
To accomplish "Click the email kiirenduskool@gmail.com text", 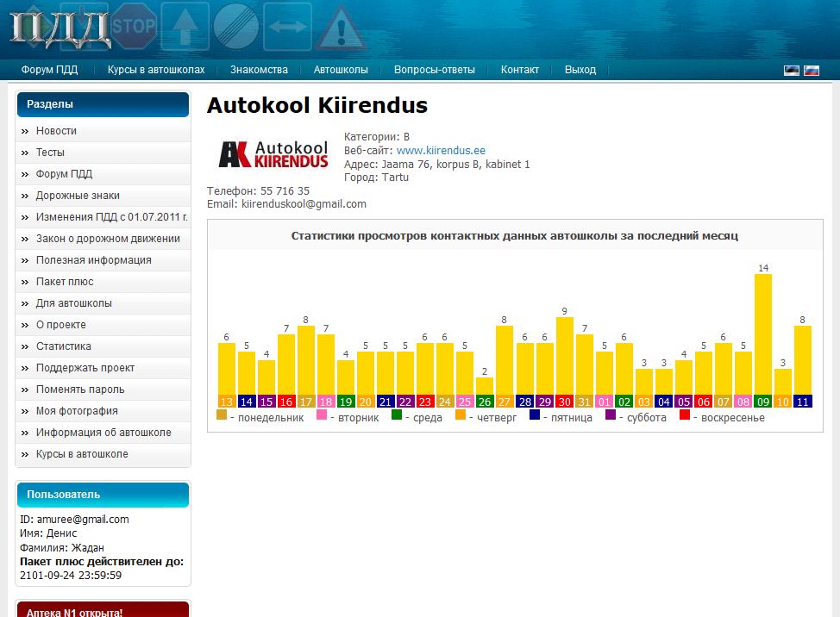I will 304,204.
